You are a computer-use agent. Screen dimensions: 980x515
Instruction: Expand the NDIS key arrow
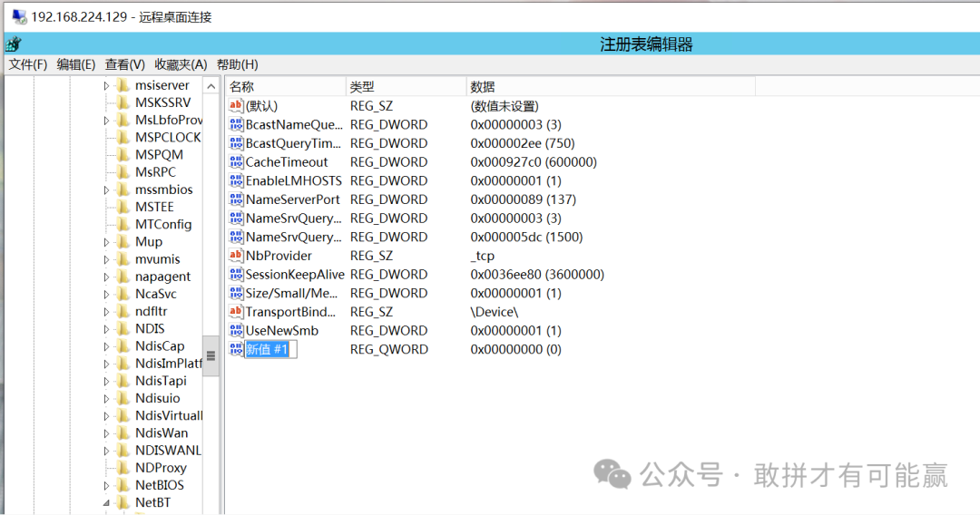(106, 329)
